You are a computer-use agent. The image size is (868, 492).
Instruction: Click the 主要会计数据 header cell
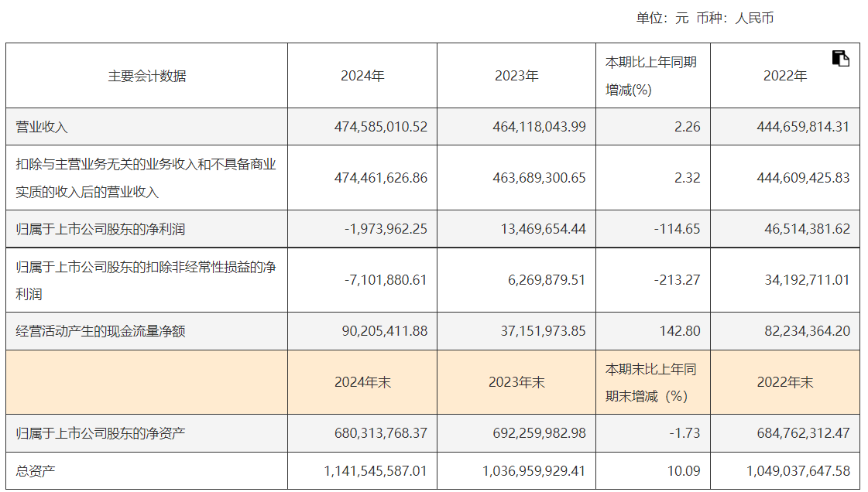tap(147, 76)
